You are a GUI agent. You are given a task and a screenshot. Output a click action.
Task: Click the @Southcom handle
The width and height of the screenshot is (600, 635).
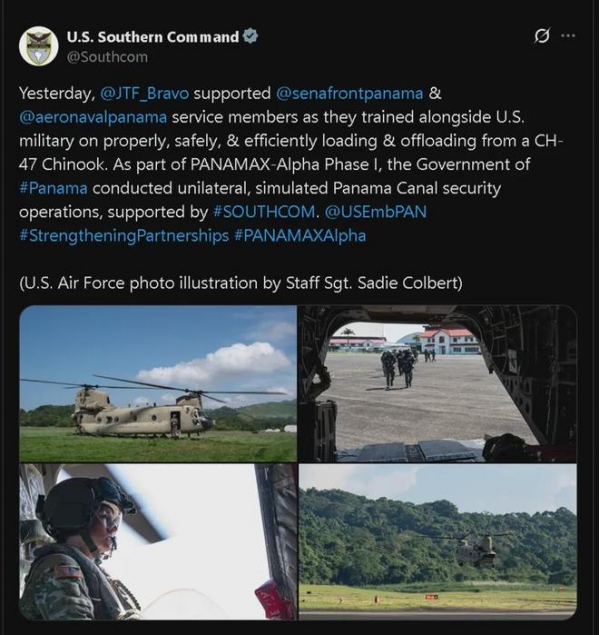coord(107,57)
